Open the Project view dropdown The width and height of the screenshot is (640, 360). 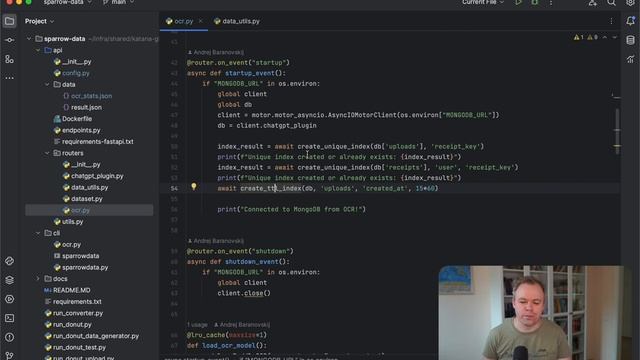pyautogui.click(x=39, y=21)
